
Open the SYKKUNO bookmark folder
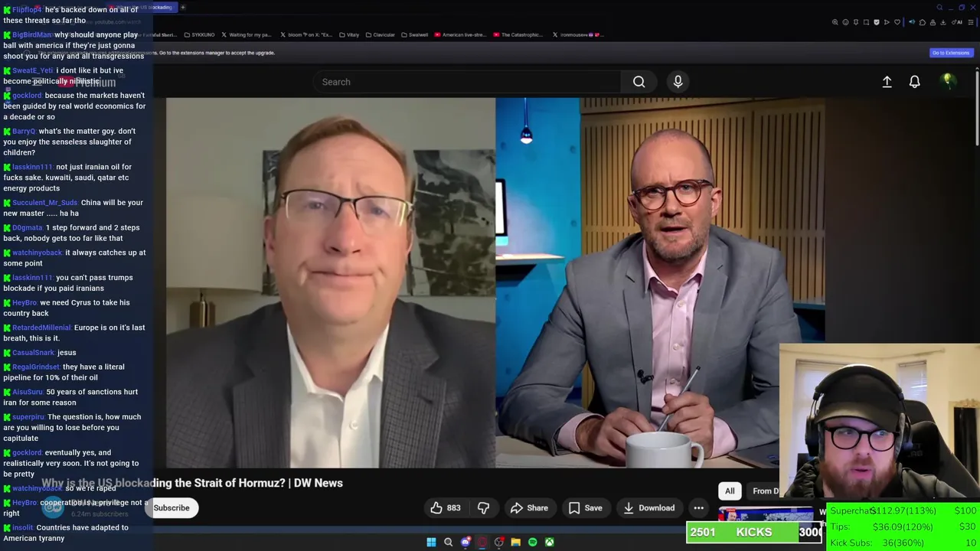[199, 34]
